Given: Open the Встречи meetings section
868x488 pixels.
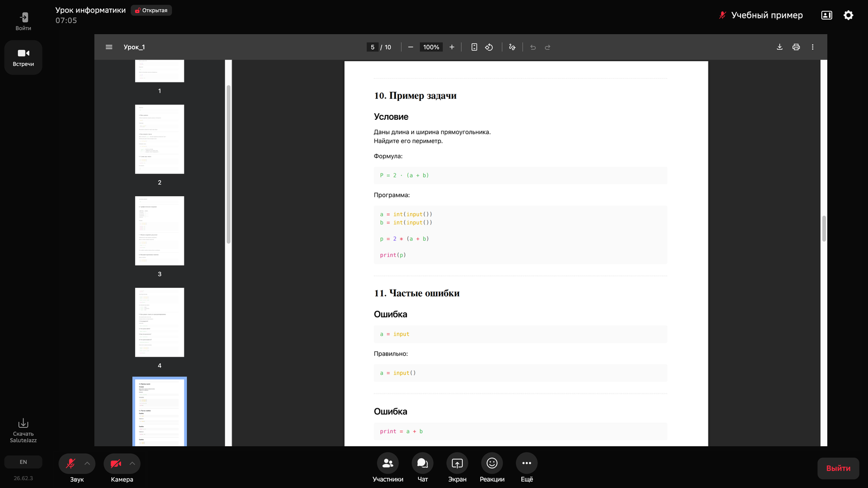Looking at the screenshot, I should coord(23,57).
